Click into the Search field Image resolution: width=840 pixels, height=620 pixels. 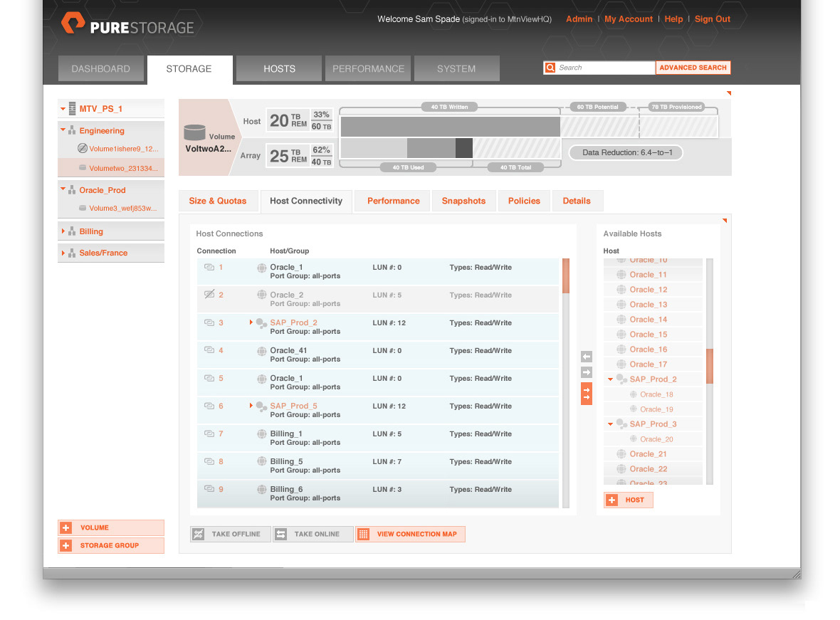click(605, 68)
